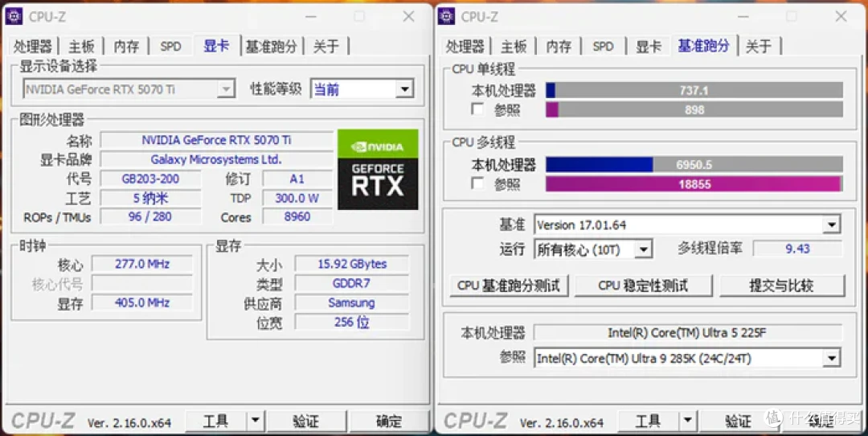Open 关于 tab in right window
868x436 pixels.
coord(758,47)
